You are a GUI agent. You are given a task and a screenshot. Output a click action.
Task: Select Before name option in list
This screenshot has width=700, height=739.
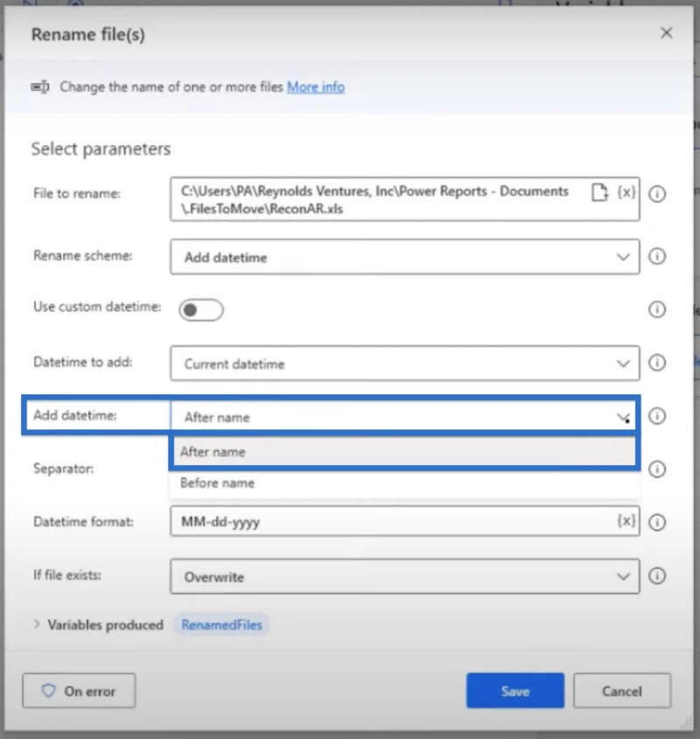[x=403, y=483]
